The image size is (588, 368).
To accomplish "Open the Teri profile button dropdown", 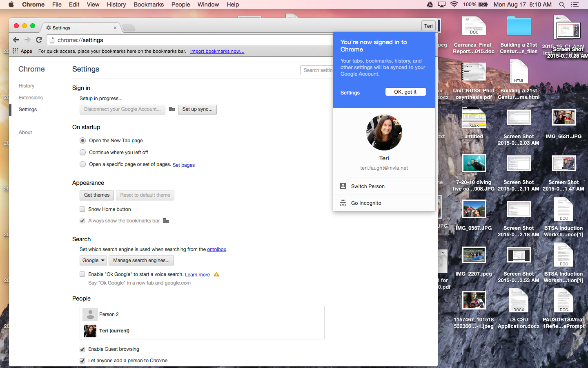I will pos(428,26).
